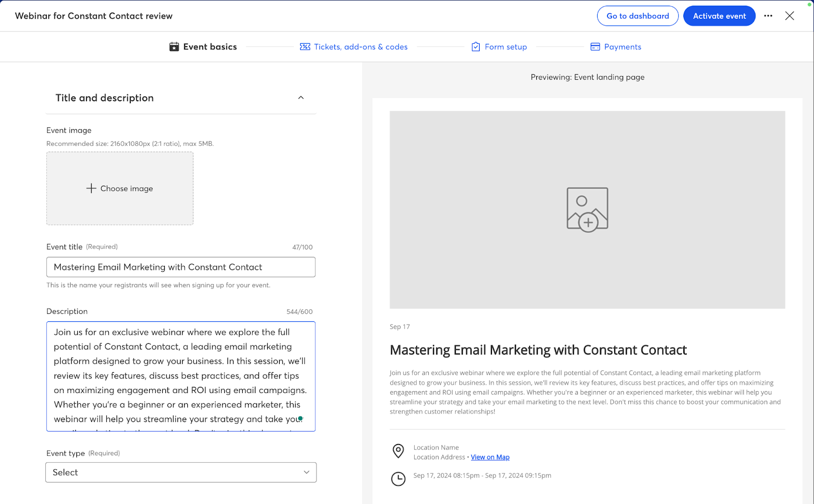Click the Go to dashboard button
This screenshot has width=814, height=504.
point(637,16)
